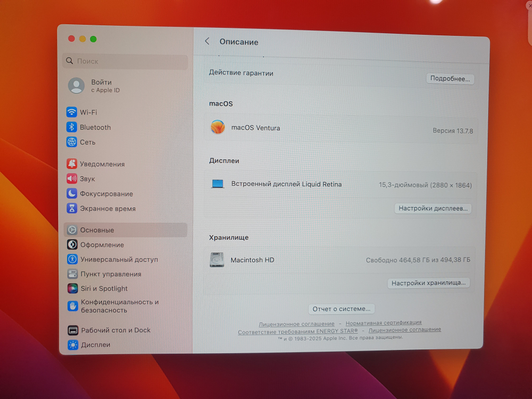Click Войти с Apple ID
This screenshot has width=532, height=399.
(105, 86)
